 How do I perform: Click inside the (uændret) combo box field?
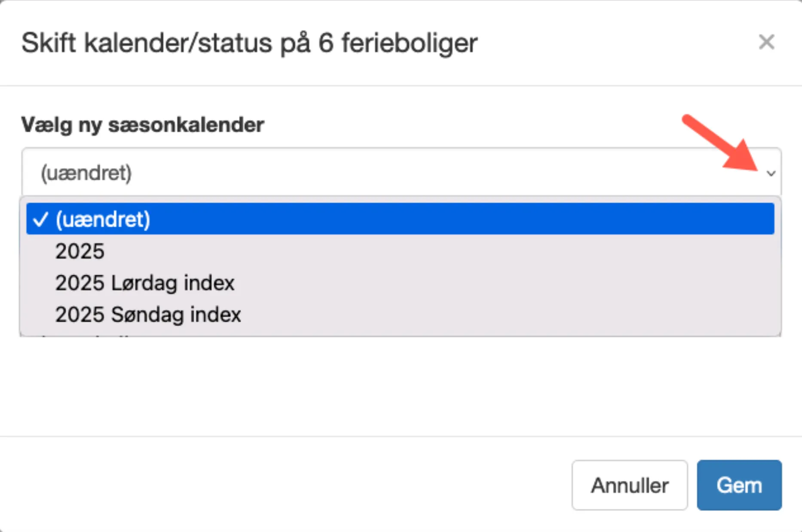301,172
